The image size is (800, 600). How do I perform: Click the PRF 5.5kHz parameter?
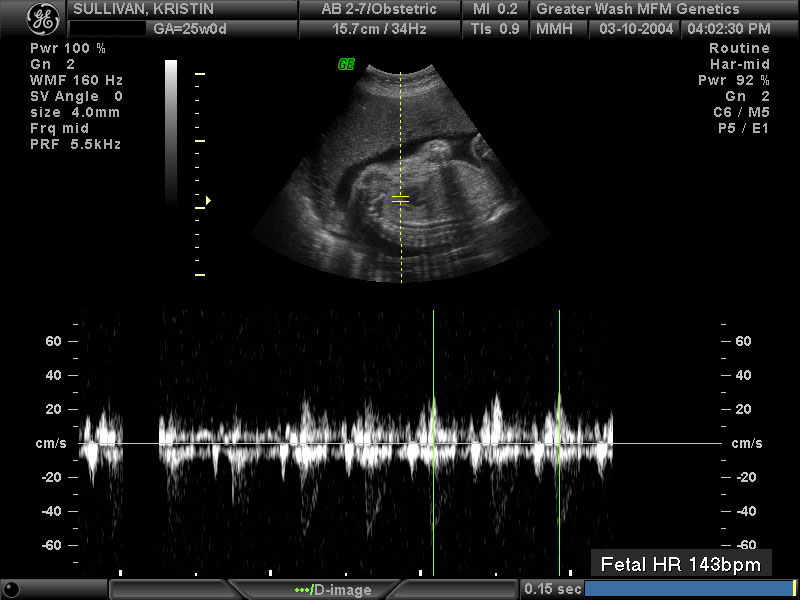[x=76, y=144]
